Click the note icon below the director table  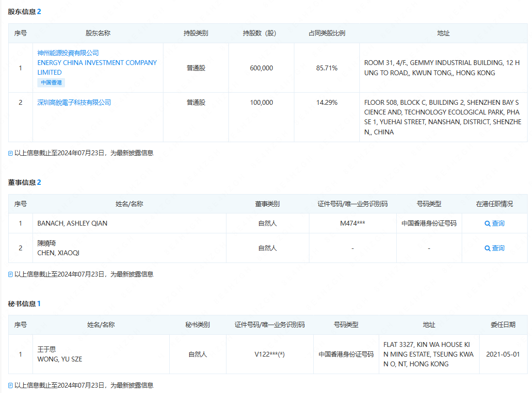pyautogui.click(x=11, y=275)
